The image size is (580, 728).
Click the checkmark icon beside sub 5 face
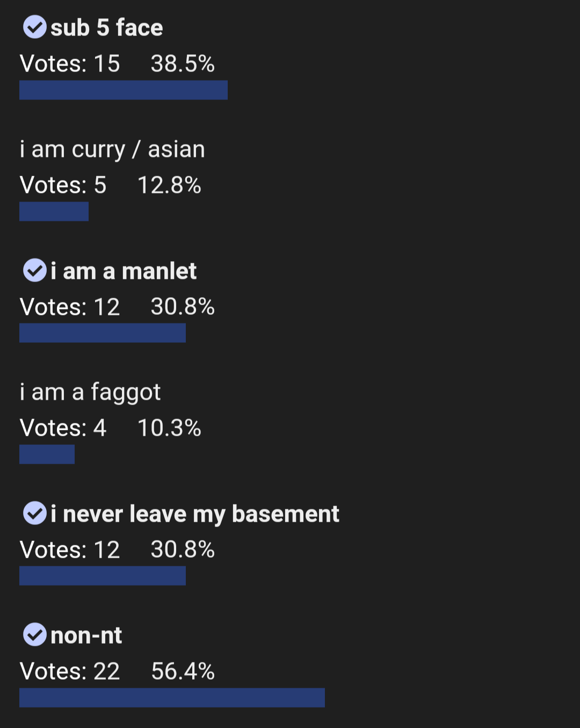click(35, 27)
